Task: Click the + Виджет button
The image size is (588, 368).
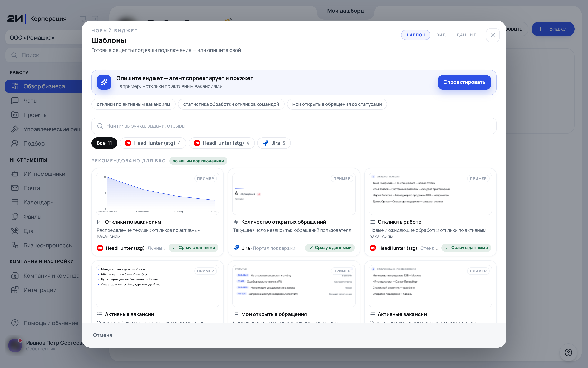Action: pos(553,29)
